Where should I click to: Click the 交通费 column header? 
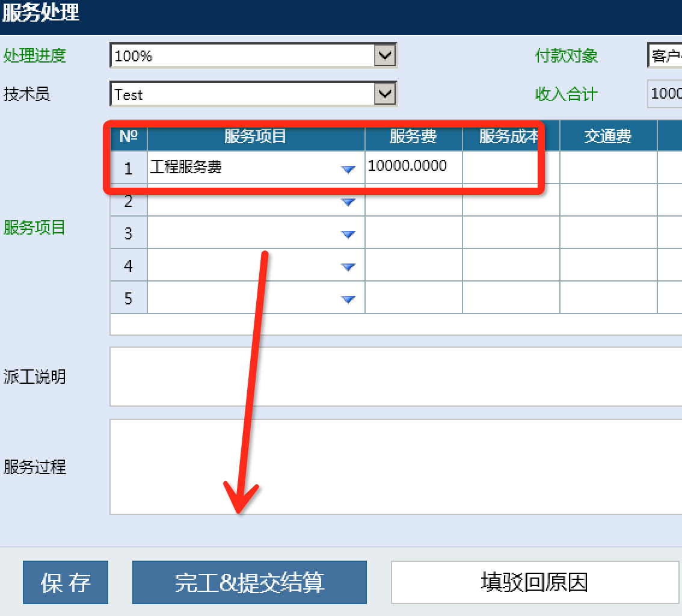tap(608, 136)
